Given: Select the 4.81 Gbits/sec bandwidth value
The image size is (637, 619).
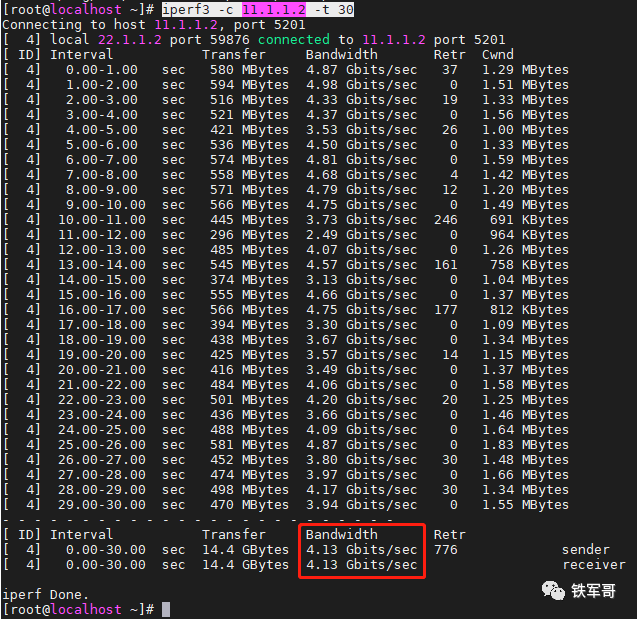Looking at the screenshot, I should pyautogui.click(x=362, y=160).
